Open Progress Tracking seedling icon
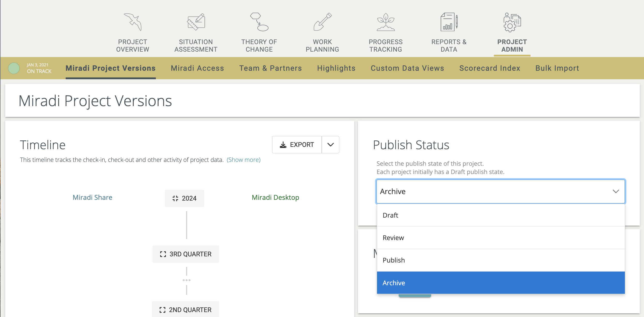 click(x=386, y=22)
